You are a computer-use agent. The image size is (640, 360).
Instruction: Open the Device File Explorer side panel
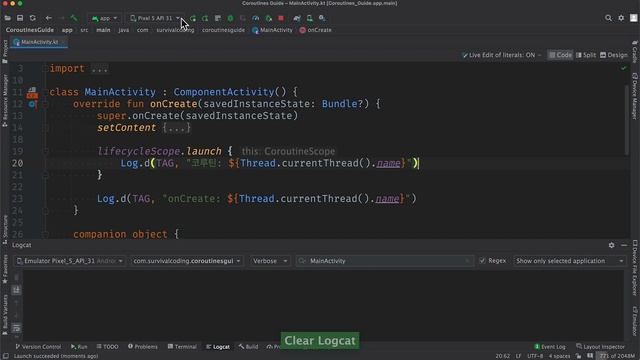635,268
